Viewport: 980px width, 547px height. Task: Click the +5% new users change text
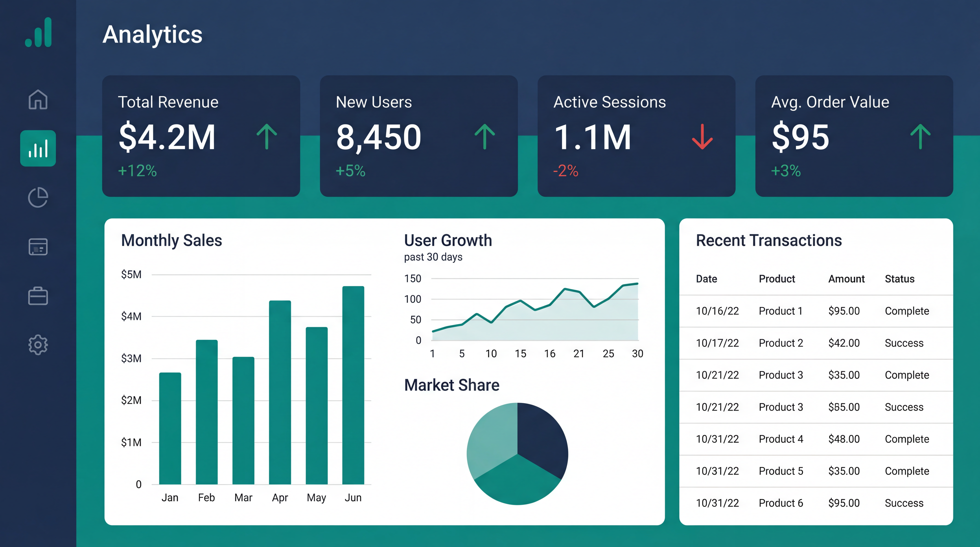click(x=350, y=171)
